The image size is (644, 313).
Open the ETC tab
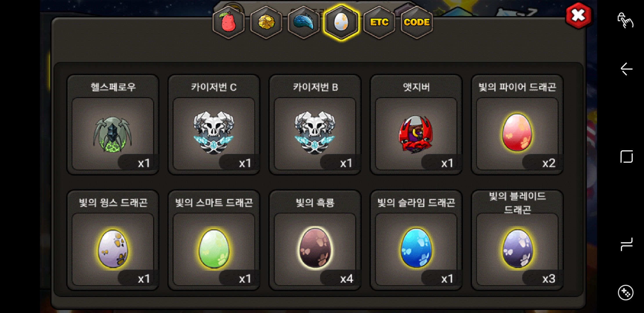point(379,22)
